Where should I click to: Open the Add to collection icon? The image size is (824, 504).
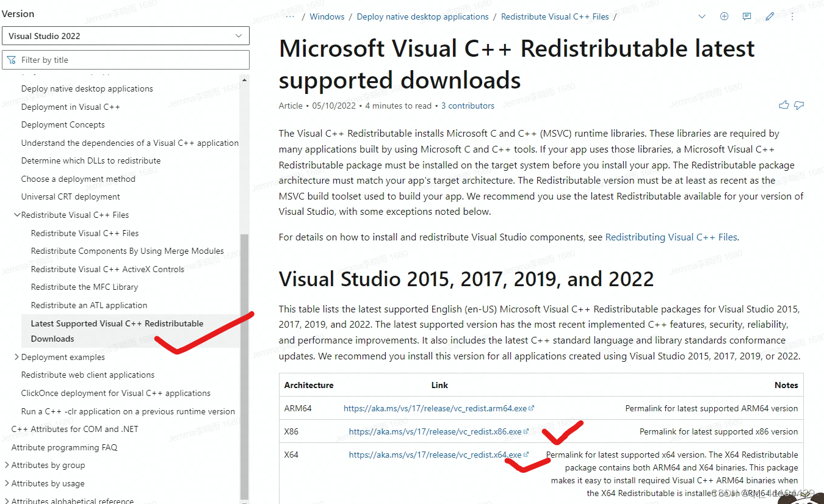click(x=724, y=16)
